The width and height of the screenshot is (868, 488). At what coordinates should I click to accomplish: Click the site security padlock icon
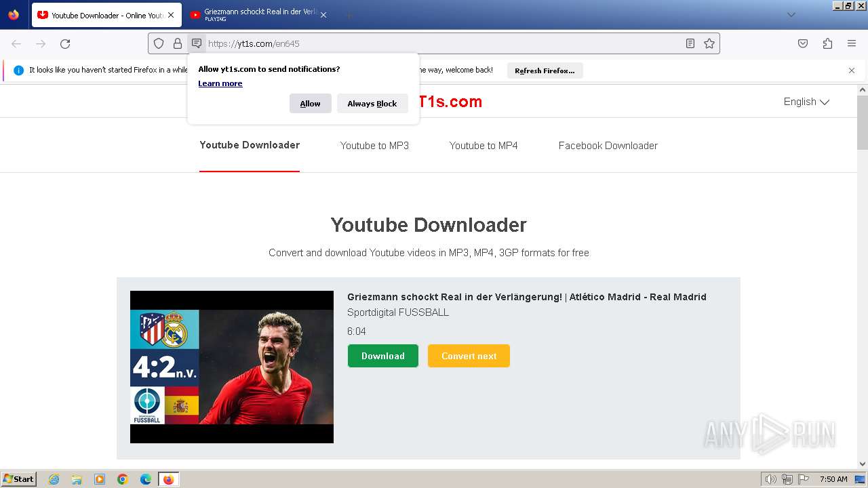click(178, 43)
